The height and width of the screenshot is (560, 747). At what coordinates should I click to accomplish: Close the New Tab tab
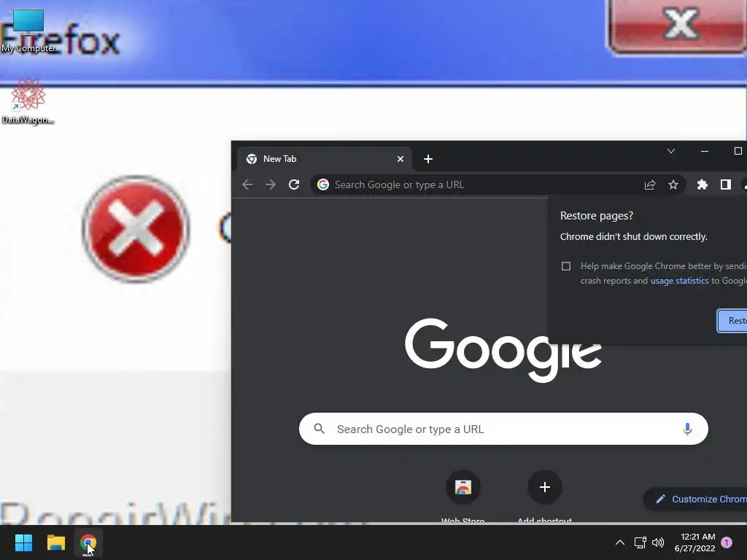[x=400, y=159]
